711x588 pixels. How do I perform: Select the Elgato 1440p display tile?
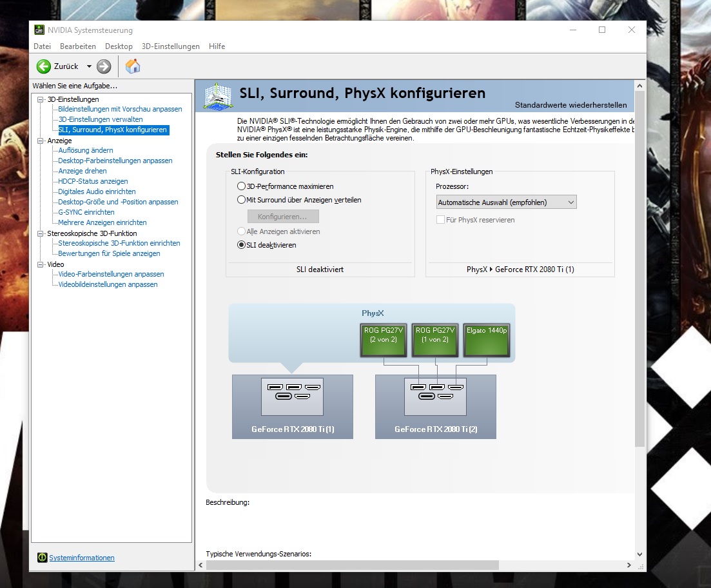pos(487,340)
